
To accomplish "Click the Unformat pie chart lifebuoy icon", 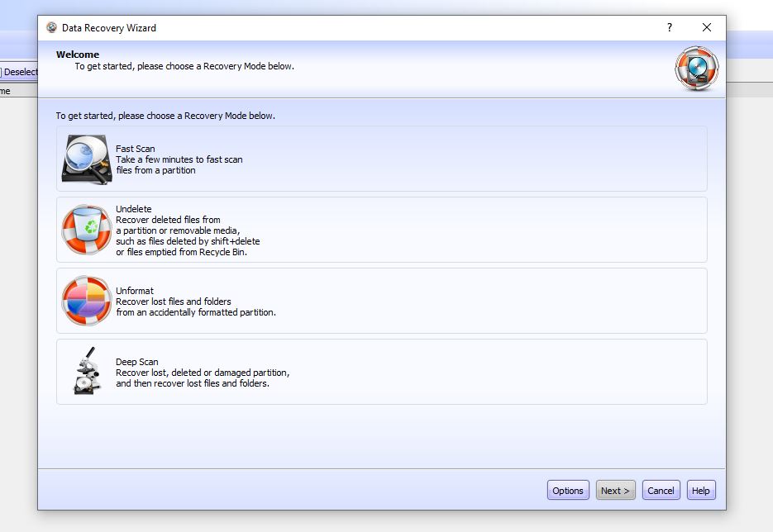I will click(87, 301).
